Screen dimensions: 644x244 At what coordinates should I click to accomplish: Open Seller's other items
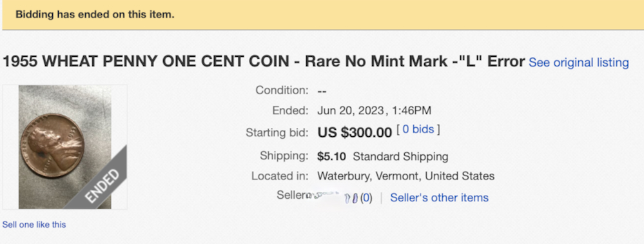click(x=439, y=198)
